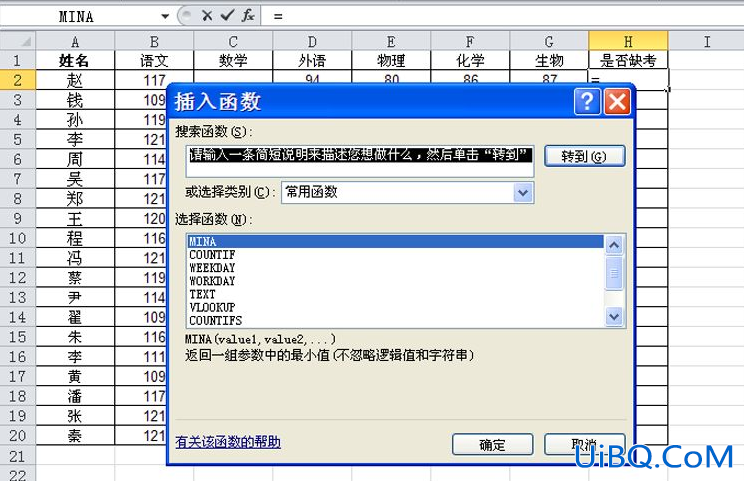Open Insert Function via the fx icon
This screenshot has height=481, width=744.
click(248, 16)
